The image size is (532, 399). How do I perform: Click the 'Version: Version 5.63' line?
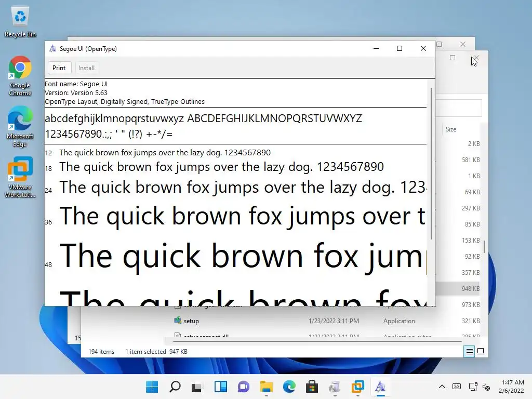pos(76,92)
